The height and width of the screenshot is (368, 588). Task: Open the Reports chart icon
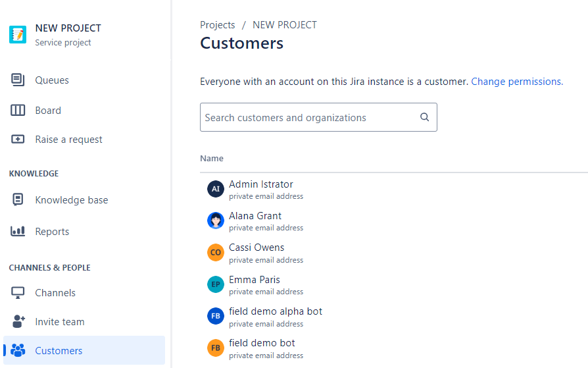tap(18, 232)
